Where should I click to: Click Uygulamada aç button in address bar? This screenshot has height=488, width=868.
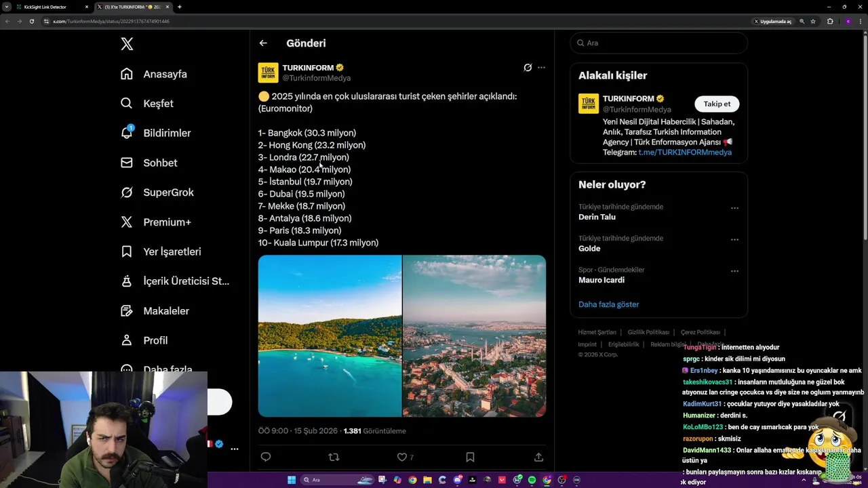(772, 21)
